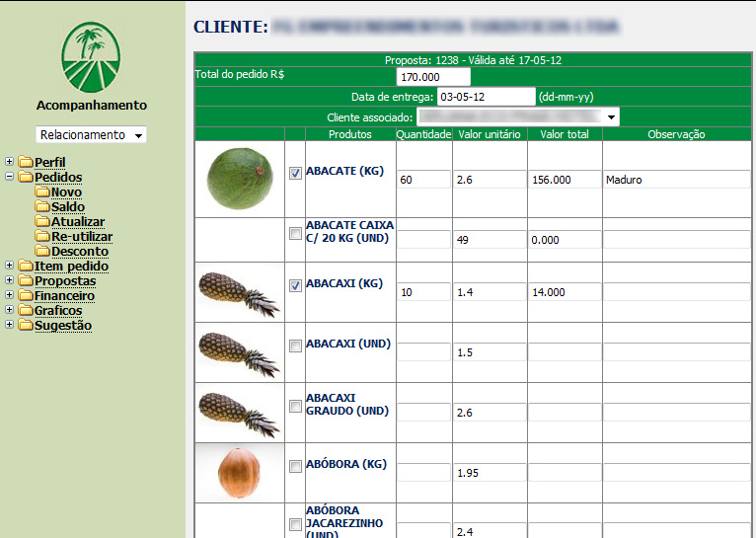This screenshot has width=756, height=538.
Task: Click the Financeiro folder icon
Action: tap(26, 295)
